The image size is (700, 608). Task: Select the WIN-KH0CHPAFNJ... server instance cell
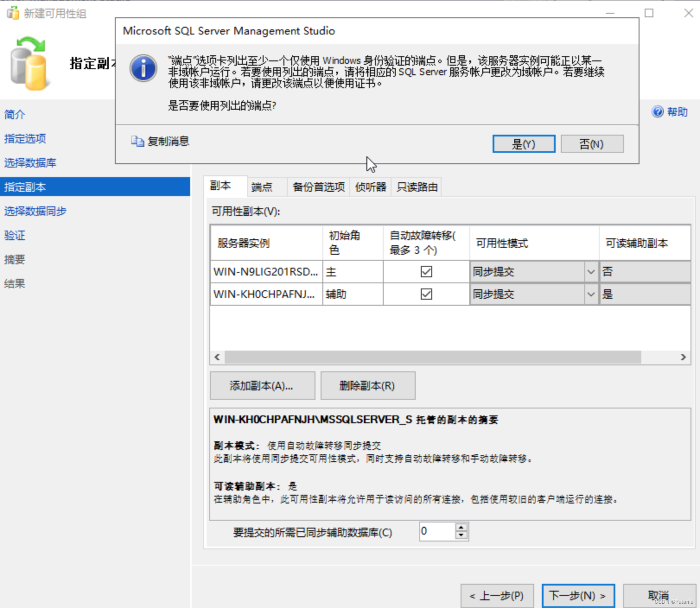(266, 294)
